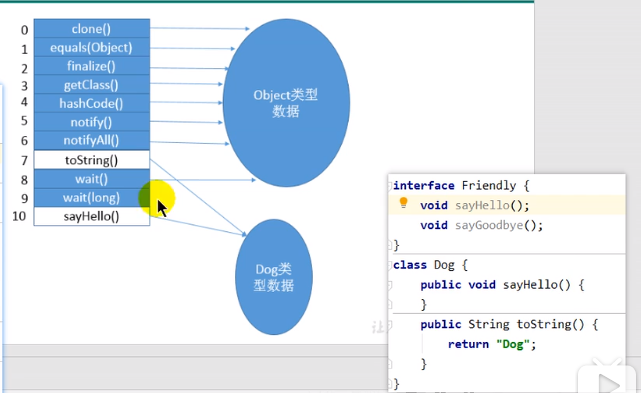Collapse the interface Friendly code block
Screen dimensions: 641x393
[x=390, y=185]
